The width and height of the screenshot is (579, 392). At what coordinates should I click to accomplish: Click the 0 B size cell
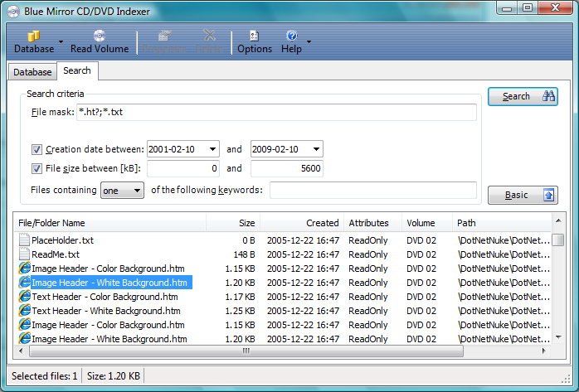coord(249,240)
